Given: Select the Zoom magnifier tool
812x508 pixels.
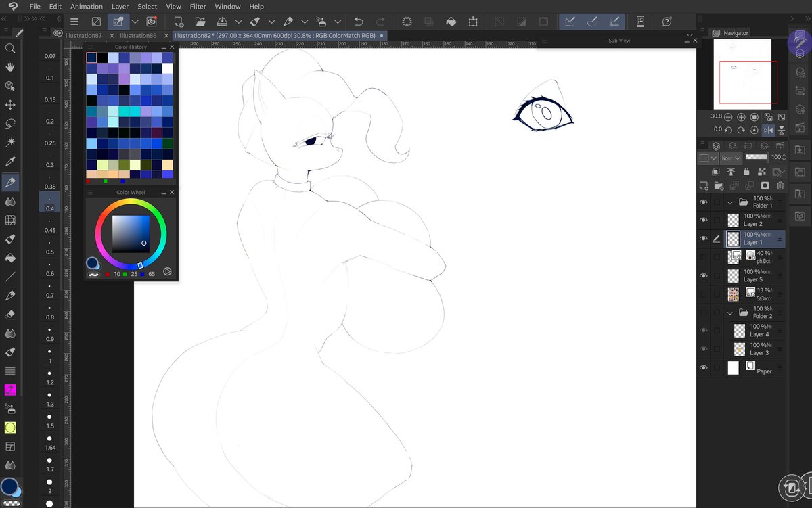Looking at the screenshot, I should [x=10, y=49].
